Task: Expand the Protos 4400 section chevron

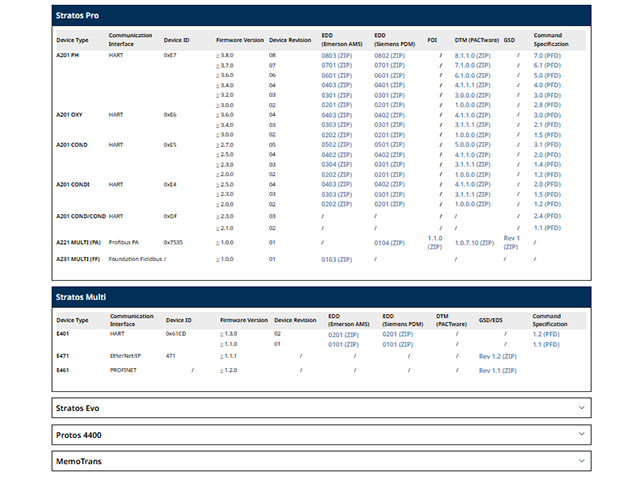Action: (x=581, y=434)
